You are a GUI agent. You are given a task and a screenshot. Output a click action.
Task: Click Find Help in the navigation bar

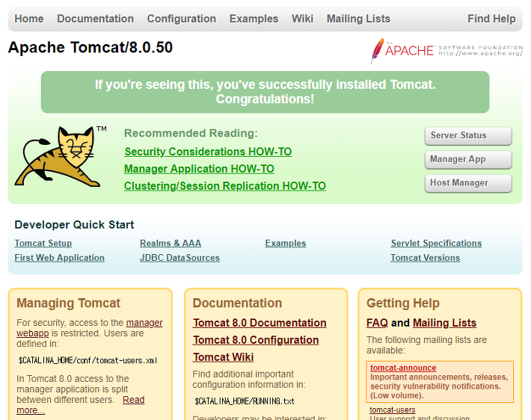coord(491,19)
